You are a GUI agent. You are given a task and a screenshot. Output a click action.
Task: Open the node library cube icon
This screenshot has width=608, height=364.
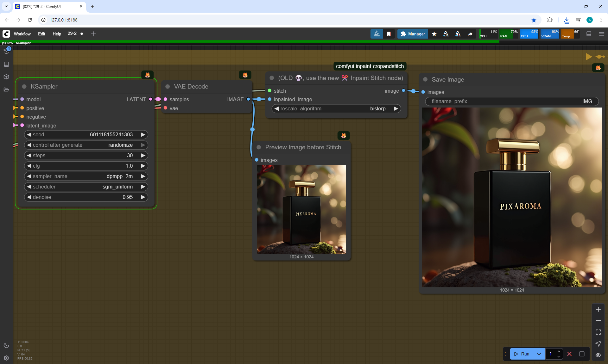click(x=6, y=77)
